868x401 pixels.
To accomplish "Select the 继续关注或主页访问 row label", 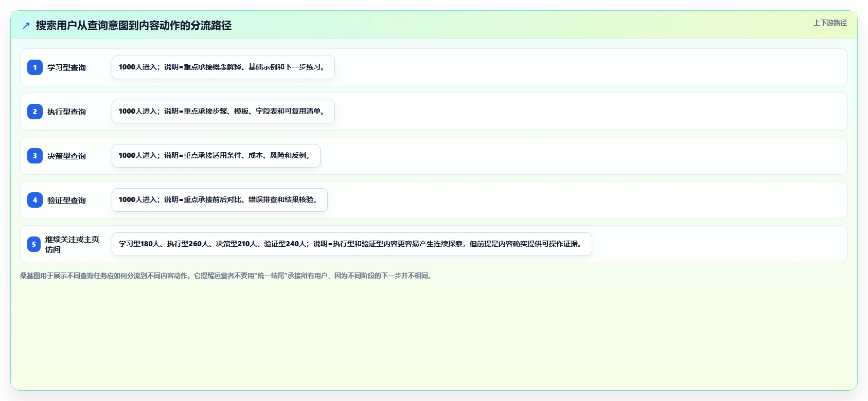I will click(x=72, y=244).
